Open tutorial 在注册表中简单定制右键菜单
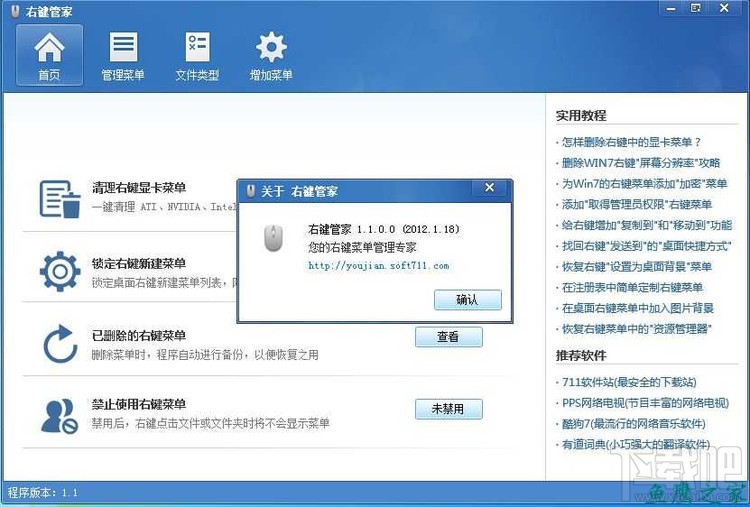Viewport: 750px width, 507px height. pyautogui.click(x=632, y=287)
